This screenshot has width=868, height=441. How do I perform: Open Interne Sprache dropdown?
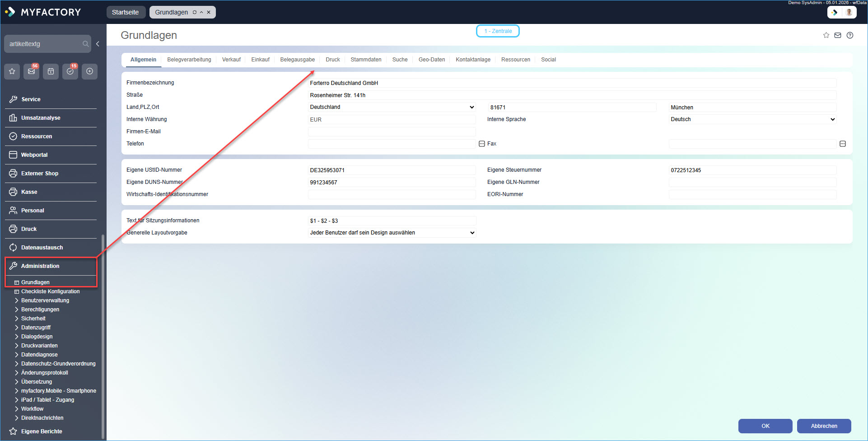pos(753,119)
